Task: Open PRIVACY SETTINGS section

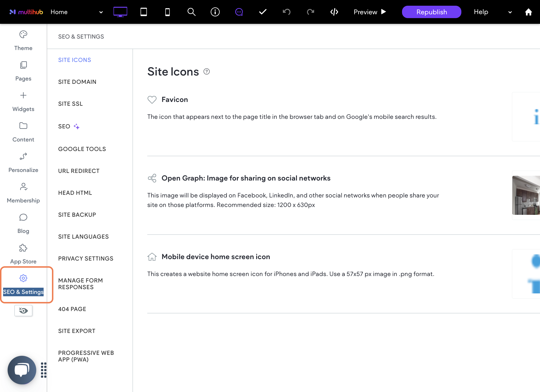Action: point(86,259)
